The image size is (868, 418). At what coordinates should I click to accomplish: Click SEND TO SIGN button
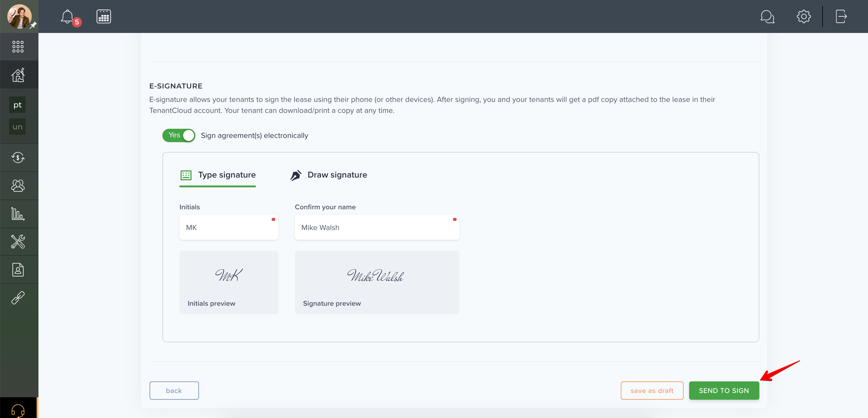coord(724,390)
